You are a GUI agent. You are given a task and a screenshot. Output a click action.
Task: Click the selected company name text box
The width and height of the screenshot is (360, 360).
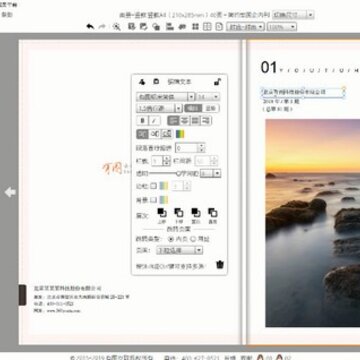(302, 92)
